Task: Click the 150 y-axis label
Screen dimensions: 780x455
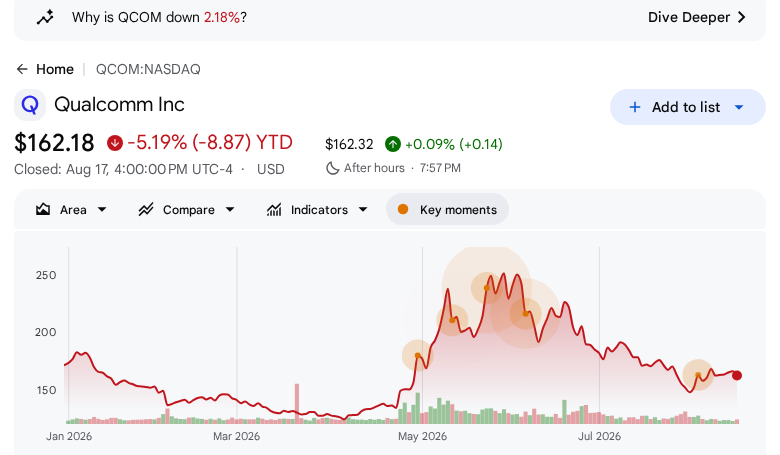Action: pyautogui.click(x=46, y=390)
